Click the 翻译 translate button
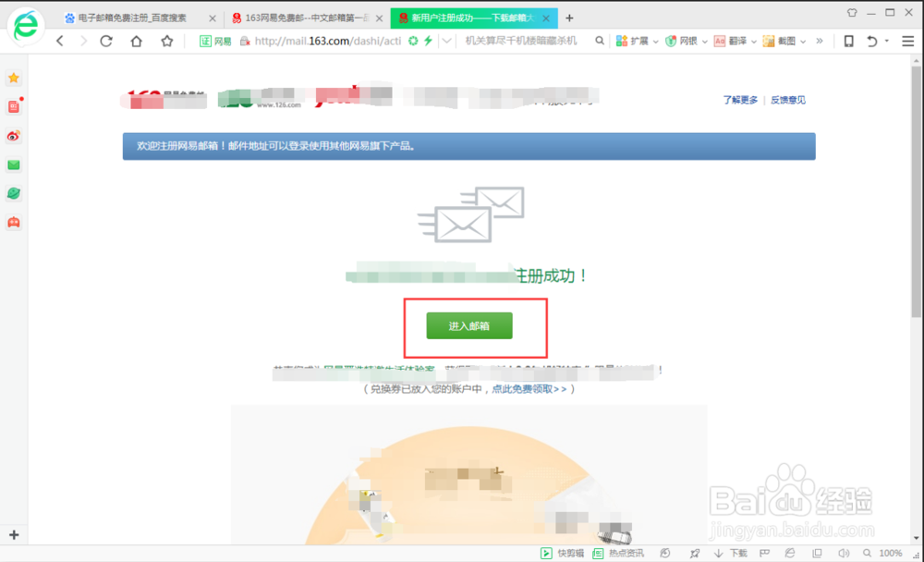This screenshot has height=562, width=924. (x=730, y=41)
